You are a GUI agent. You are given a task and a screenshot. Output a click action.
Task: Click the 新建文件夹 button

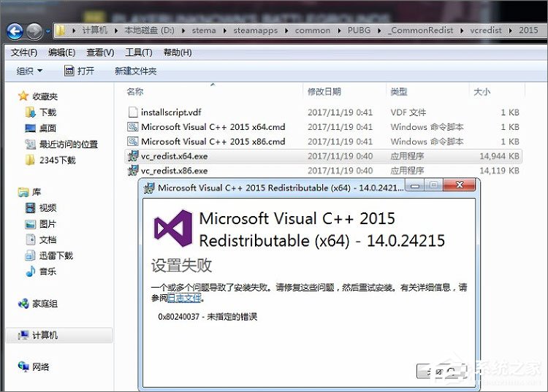(135, 71)
